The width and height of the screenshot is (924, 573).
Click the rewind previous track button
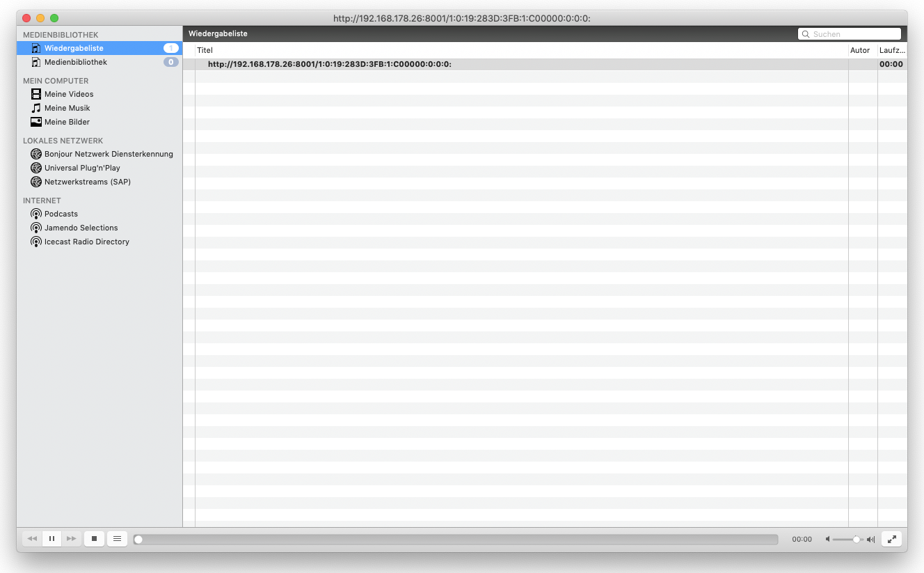[32, 539]
